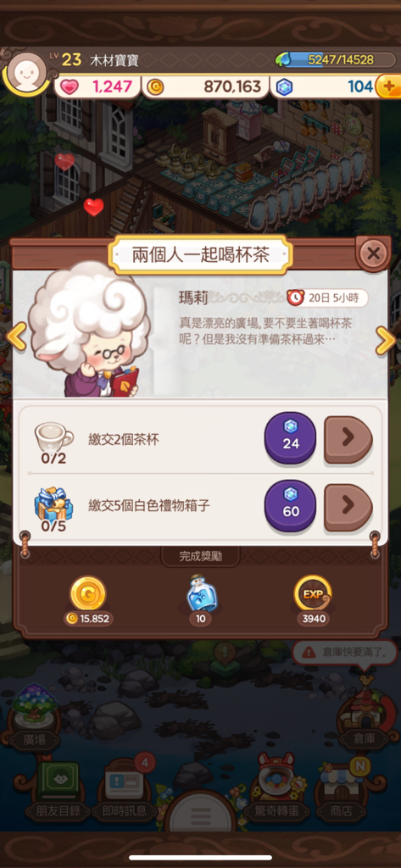Image resolution: width=401 pixels, height=868 pixels.
Task: Open white gift box arrow button
Action: (x=348, y=507)
